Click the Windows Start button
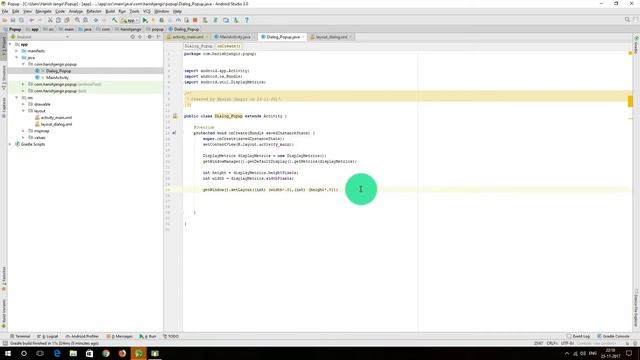 click(x=8, y=353)
